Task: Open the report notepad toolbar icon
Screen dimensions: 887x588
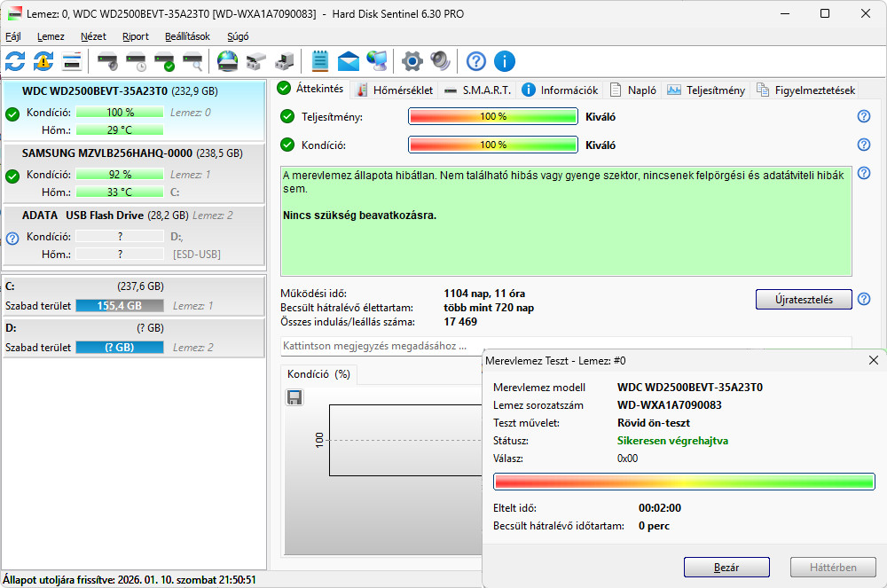Action: coord(320,61)
